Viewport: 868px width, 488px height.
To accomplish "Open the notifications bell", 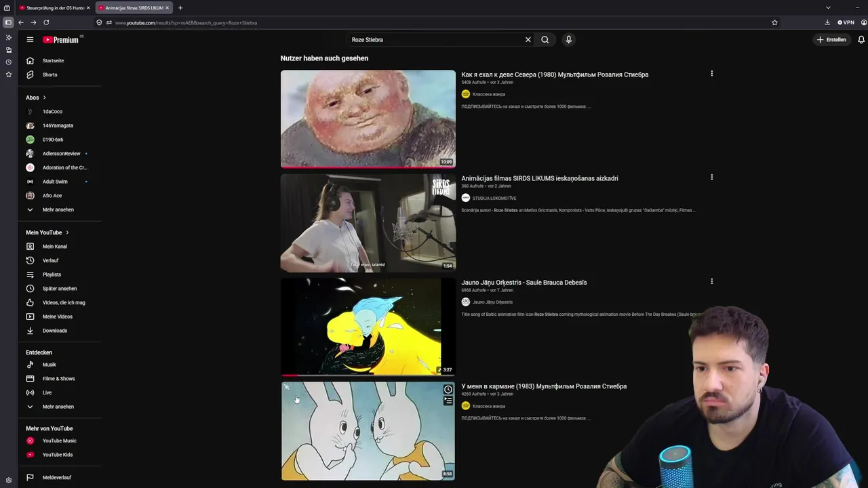I will [861, 39].
